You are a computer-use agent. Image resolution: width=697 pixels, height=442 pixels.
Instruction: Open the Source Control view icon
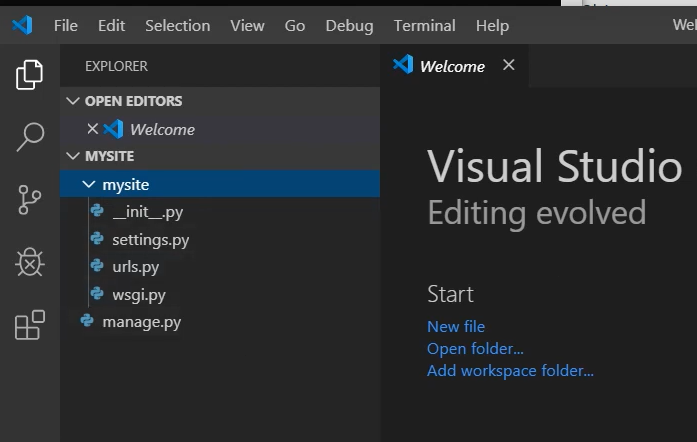pos(30,200)
